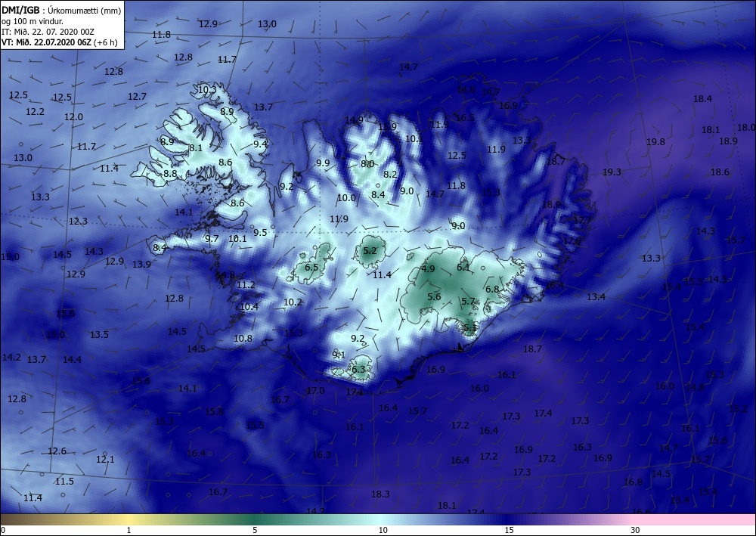Click the map value "6.8"
Viewport: 756px width, 536px height.
click(492, 290)
